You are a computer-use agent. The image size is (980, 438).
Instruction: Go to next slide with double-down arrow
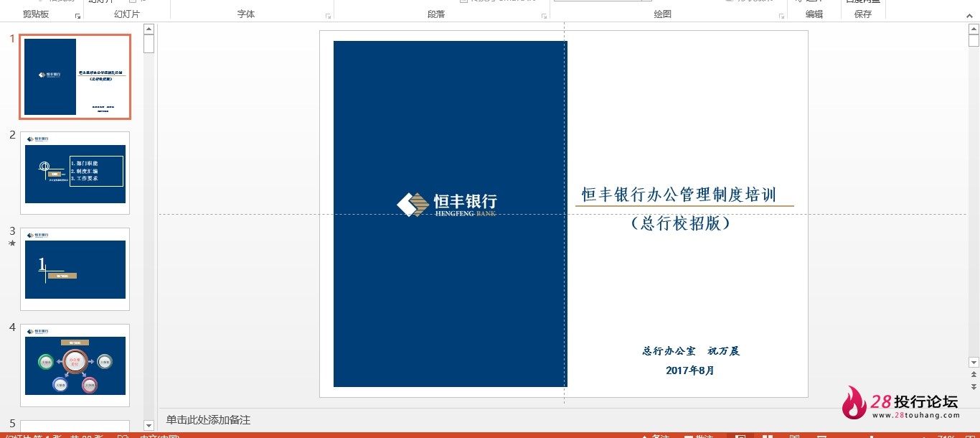coord(974,386)
